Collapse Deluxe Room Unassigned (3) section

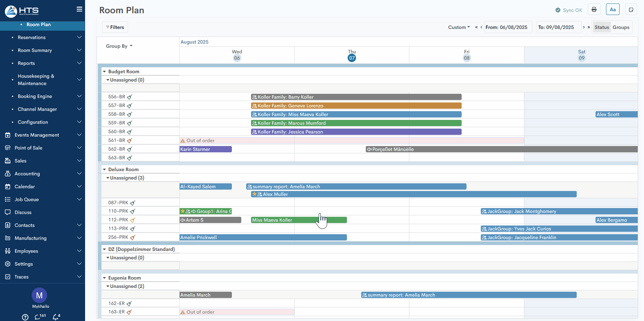[108, 178]
